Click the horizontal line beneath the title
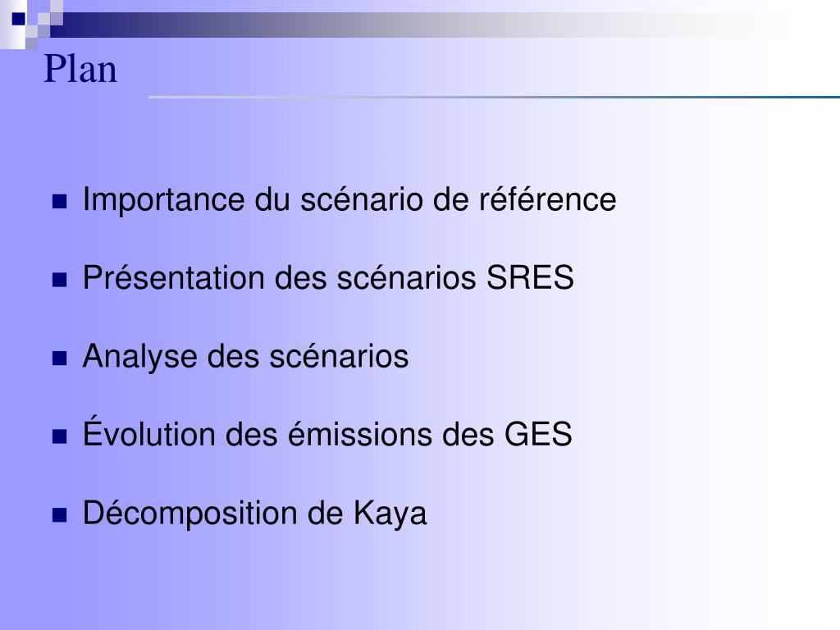This screenshot has height=630, width=840. (x=492, y=98)
